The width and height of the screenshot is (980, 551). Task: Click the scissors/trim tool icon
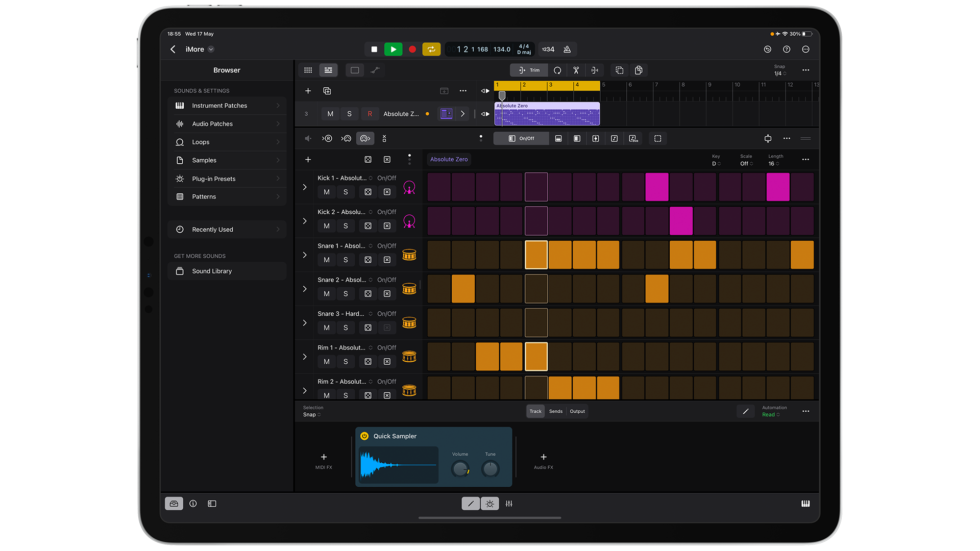pos(577,70)
